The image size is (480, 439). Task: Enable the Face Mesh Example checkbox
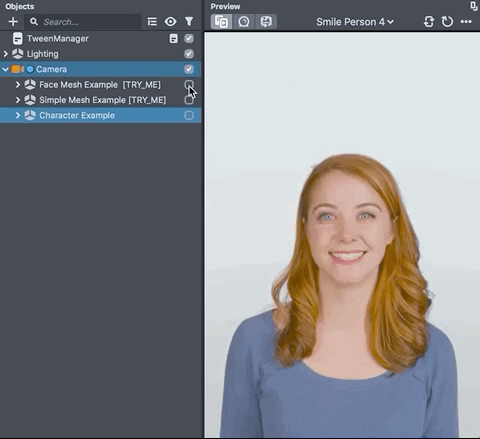pyautogui.click(x=189, y=85)
